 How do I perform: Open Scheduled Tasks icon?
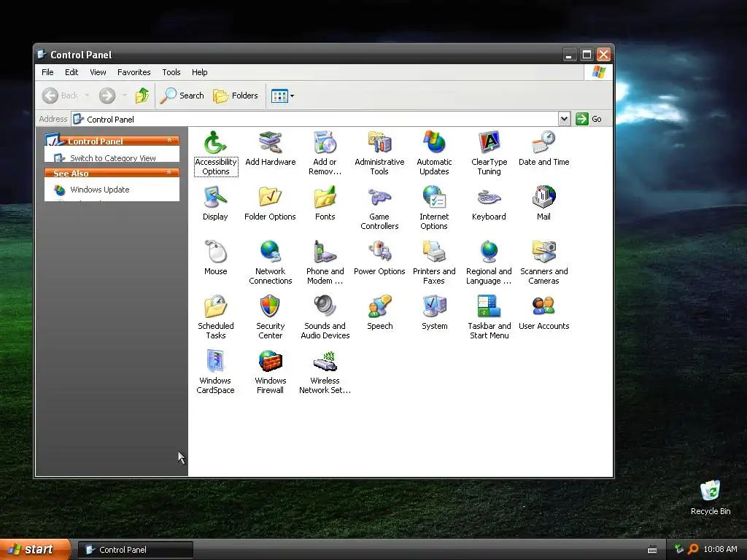click(215, 307)
